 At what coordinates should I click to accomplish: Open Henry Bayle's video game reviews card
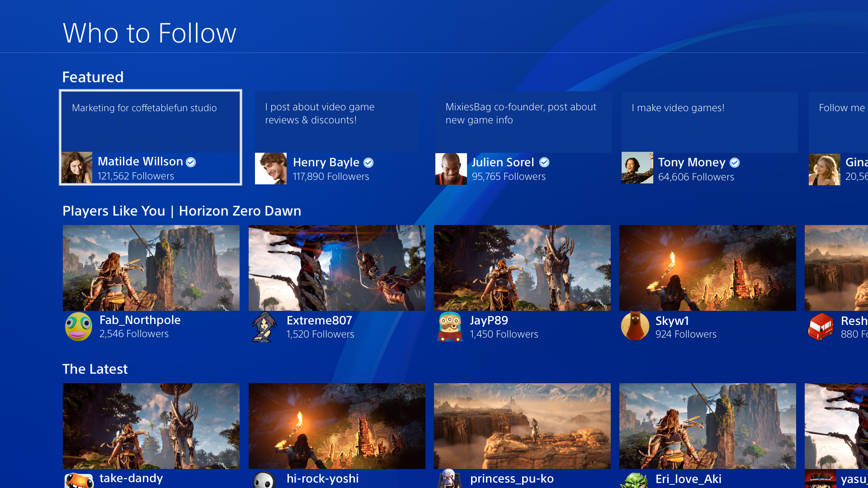(x=336, y=122)
